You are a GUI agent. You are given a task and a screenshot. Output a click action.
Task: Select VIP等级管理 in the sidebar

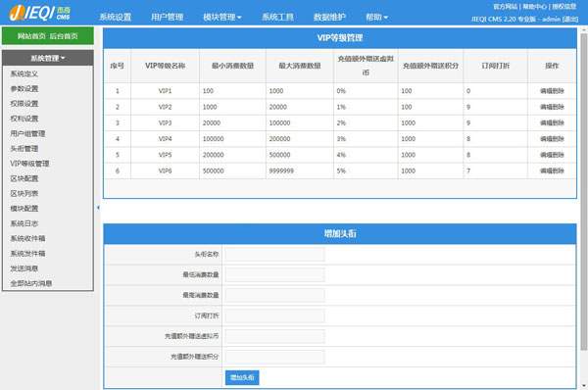(29, 164)
